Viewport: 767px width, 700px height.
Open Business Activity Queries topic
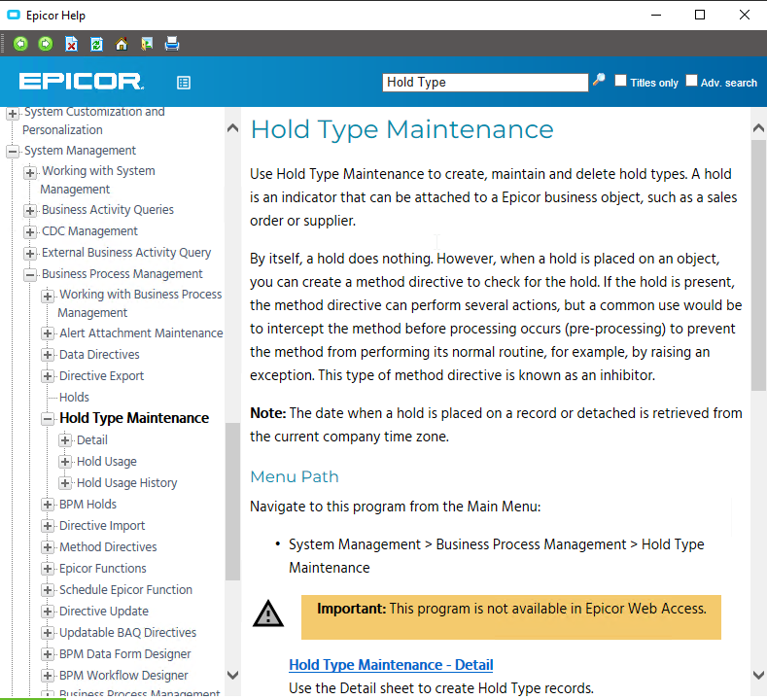pos(108,210)
